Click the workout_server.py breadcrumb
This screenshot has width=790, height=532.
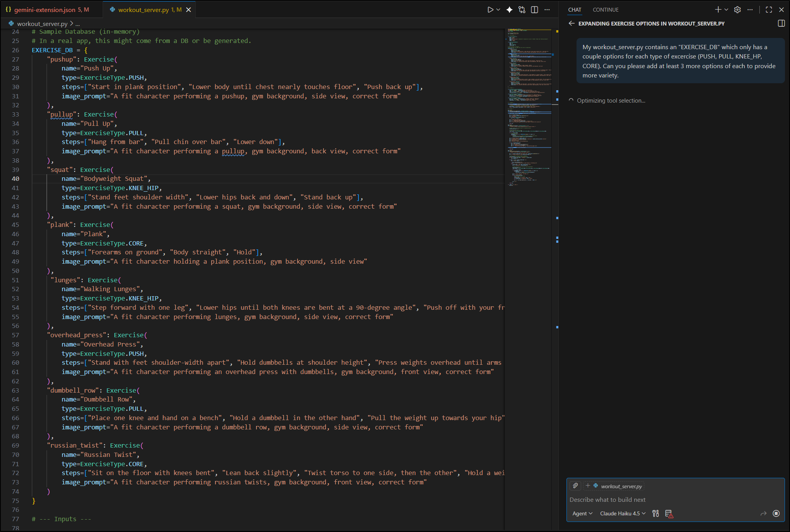42,24
